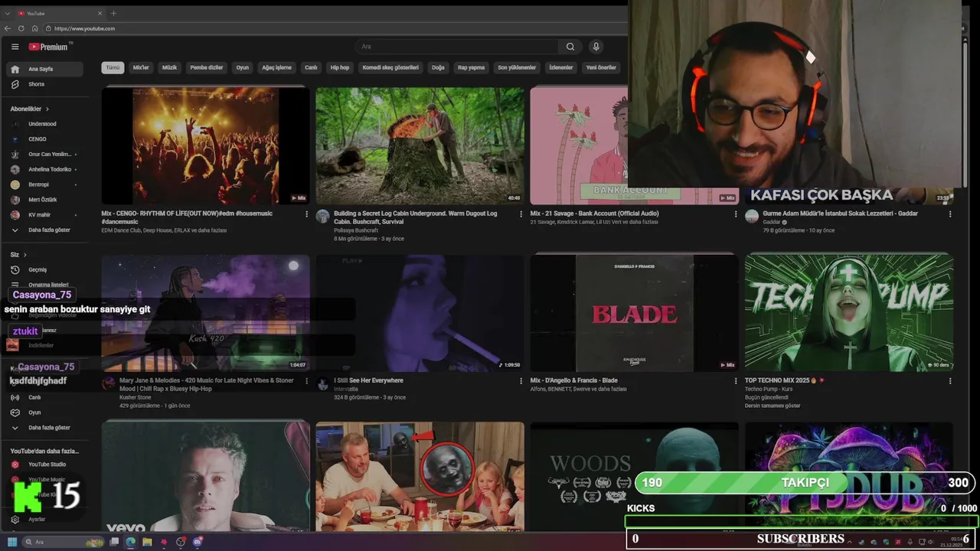Open the browser tab list dropdown
The width and height of the screenshot is (980, 551).
(7, 13)
